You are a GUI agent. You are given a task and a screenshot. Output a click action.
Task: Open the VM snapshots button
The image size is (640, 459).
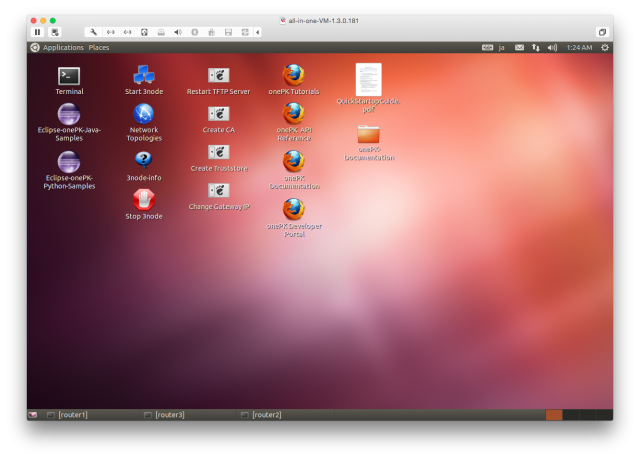coord(55,32)
